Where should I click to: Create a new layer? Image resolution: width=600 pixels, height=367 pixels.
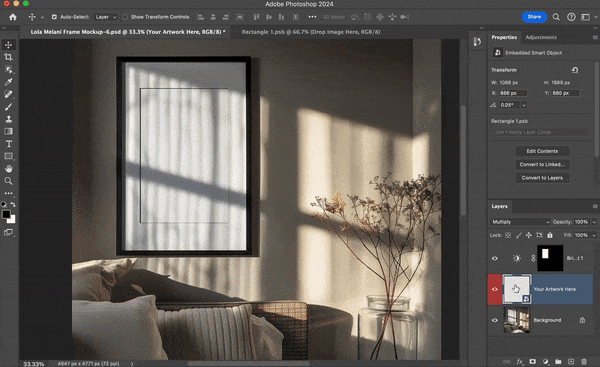(571, 361)
